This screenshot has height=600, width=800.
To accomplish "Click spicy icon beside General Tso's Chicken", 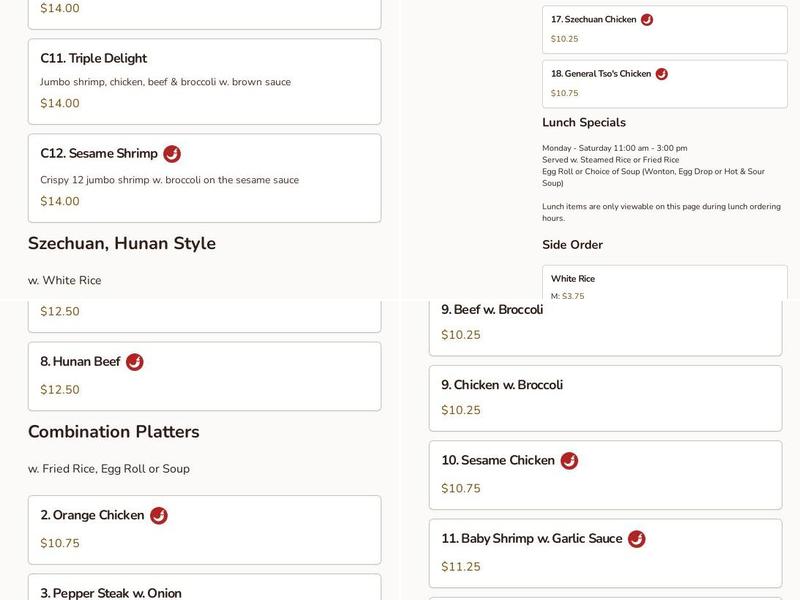I will 661,74.
